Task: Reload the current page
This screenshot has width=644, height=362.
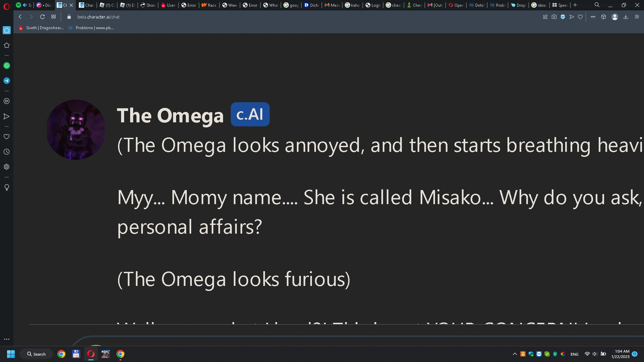Action: click(42, 17)
